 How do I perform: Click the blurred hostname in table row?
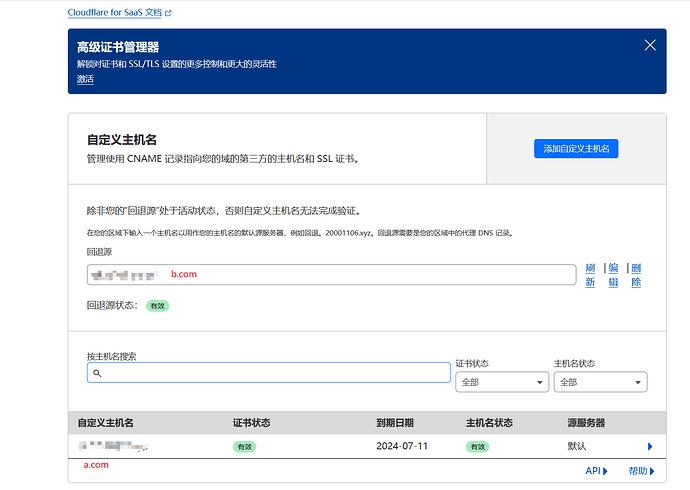click(113, 446)
